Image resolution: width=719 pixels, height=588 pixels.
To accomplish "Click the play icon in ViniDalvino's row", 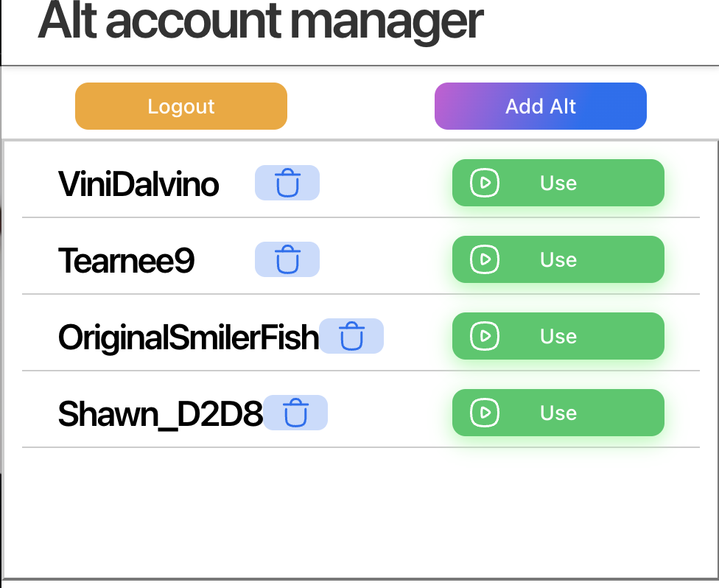I will (x=485, y=183).
